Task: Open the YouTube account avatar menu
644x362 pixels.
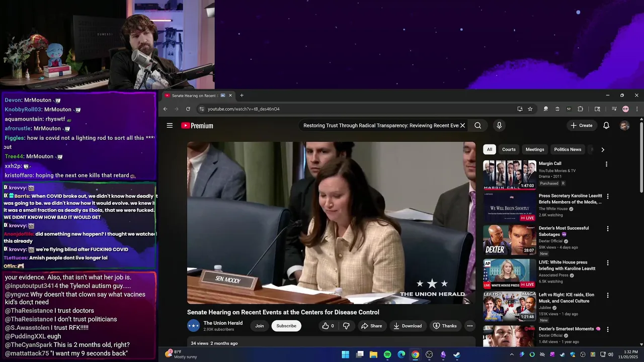Action: 624,126
